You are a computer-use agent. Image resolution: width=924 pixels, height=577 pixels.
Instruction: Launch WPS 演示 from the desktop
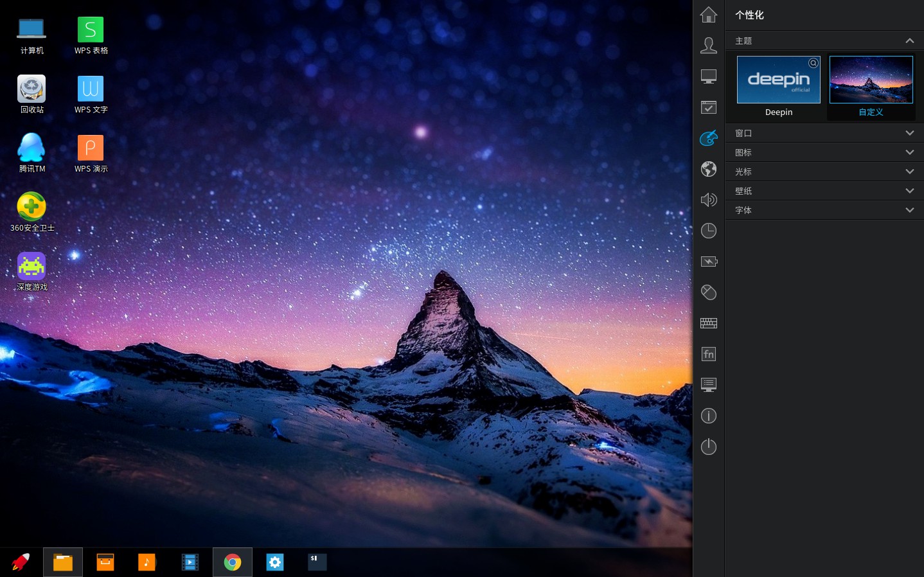(x=91, y=148)
